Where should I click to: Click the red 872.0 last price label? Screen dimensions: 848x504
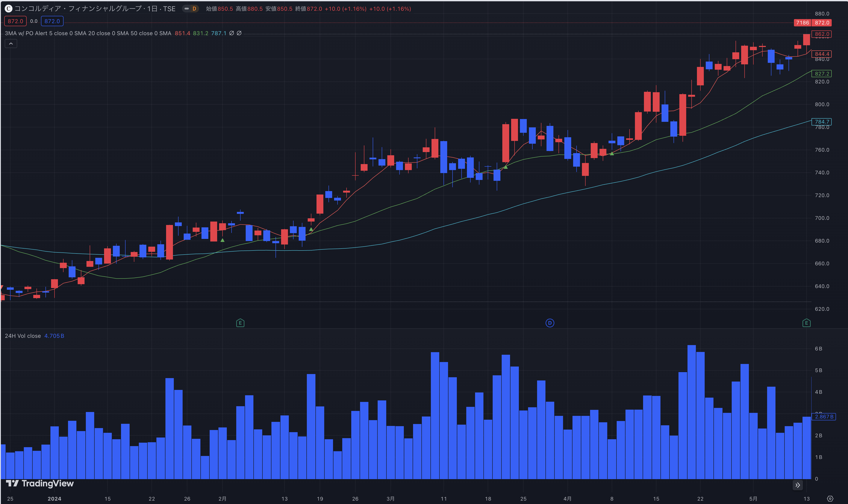pos(821,23)
